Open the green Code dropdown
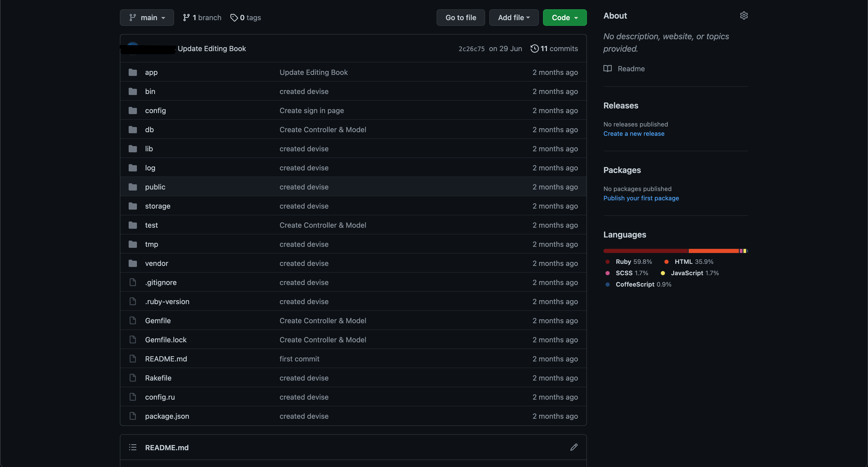The width and height of the screenshot is (868, 467). [564, 18]
